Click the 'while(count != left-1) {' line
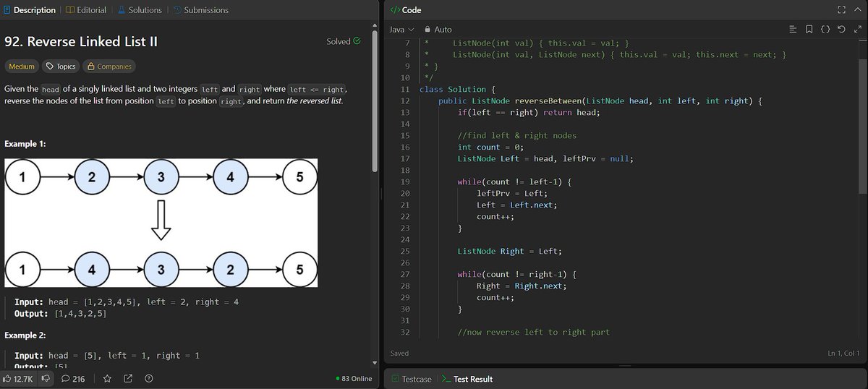 pyautogui.click(x=514, y=181)
